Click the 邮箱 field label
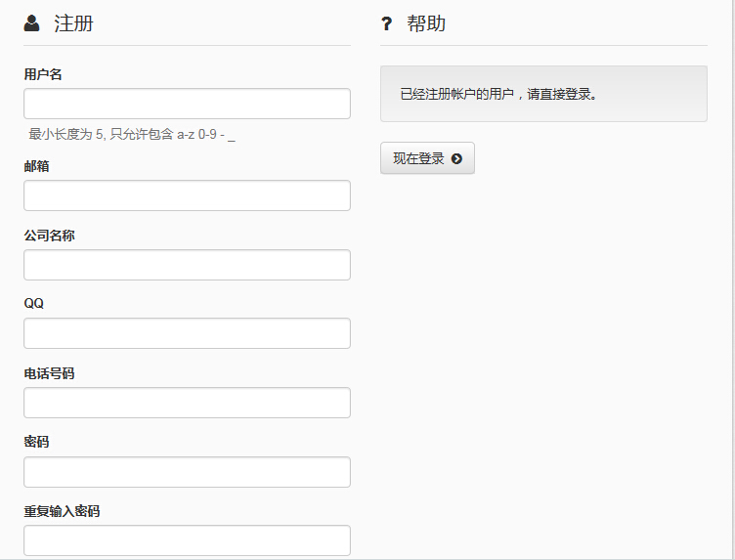The height and width of the screenshot is (560, 735). (36, 166)
